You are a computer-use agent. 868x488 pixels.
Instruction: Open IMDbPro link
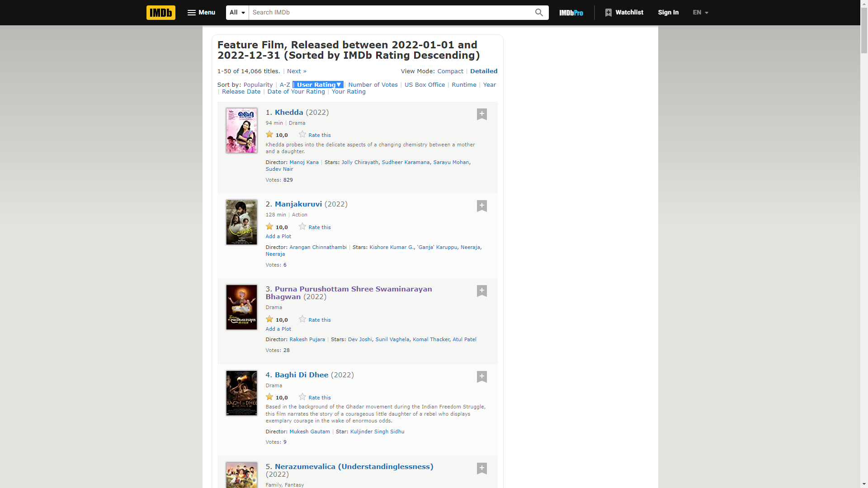pyautogui.click(x=571, y=13)
